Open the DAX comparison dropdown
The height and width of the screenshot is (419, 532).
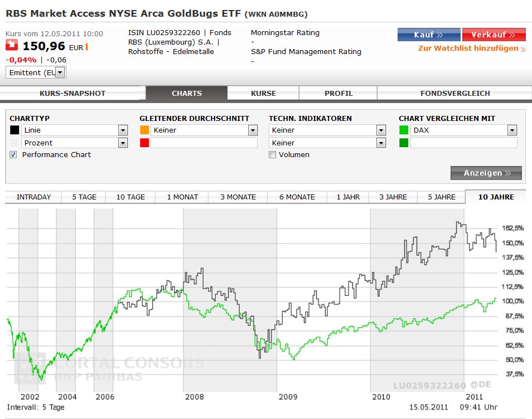pos(464,130)
